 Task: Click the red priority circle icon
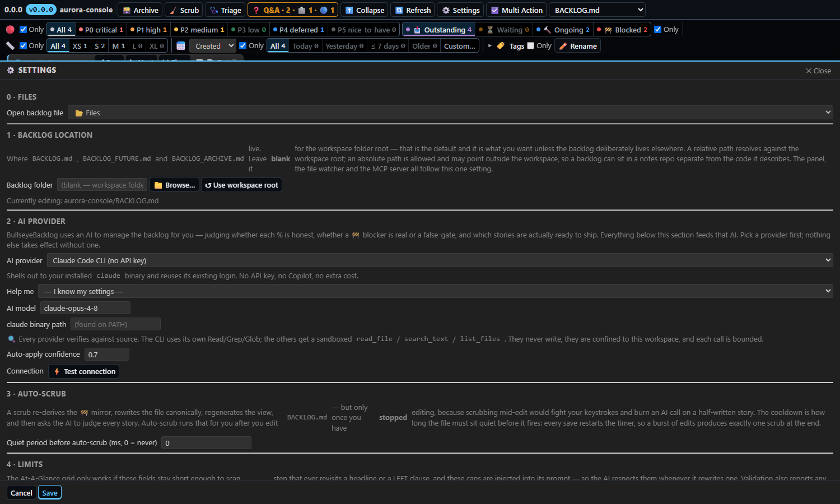(10, 30)
